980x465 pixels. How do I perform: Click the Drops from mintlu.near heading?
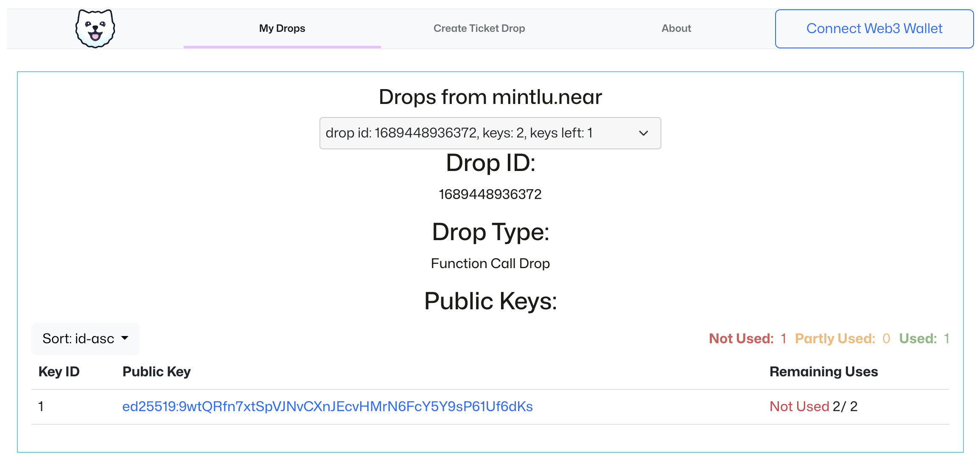[x=490, y=97]
